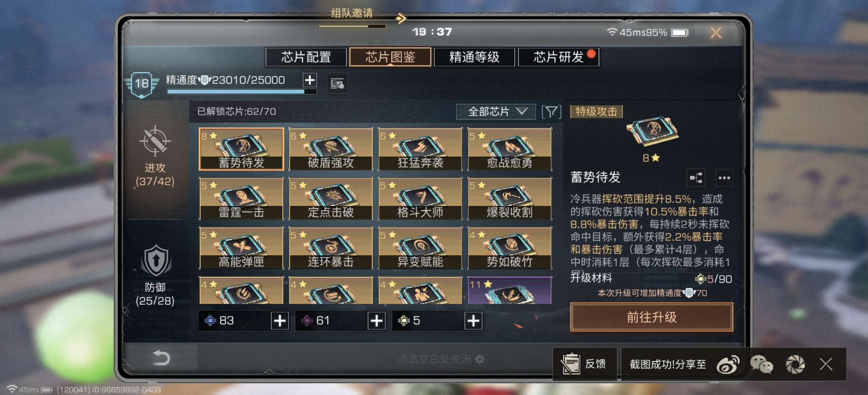Add more blue chips with plus button
The height and width of the screenshot is (395, 868).
[x=280, y=321]
